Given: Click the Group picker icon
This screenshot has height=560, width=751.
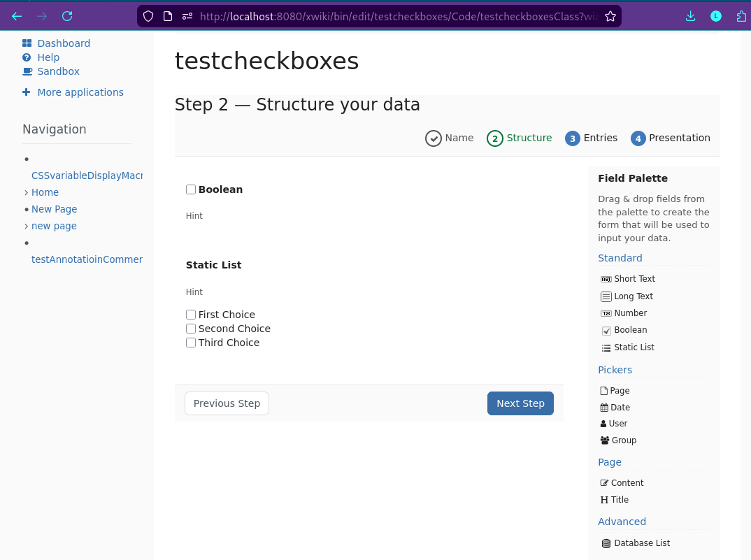Looking at the screenshot, I should click(604, 440).
